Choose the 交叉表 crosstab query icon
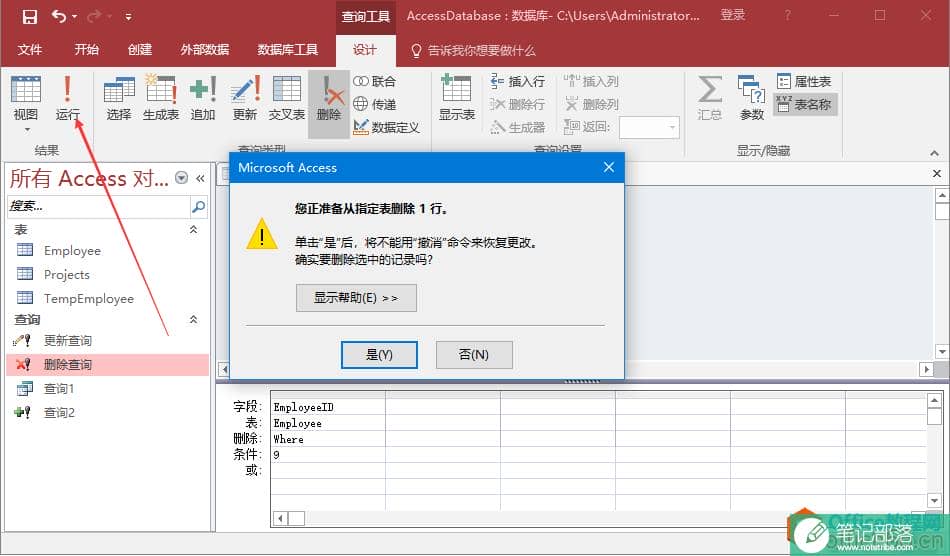The width and height of the screenshot is (950, 556). [287, 98]
